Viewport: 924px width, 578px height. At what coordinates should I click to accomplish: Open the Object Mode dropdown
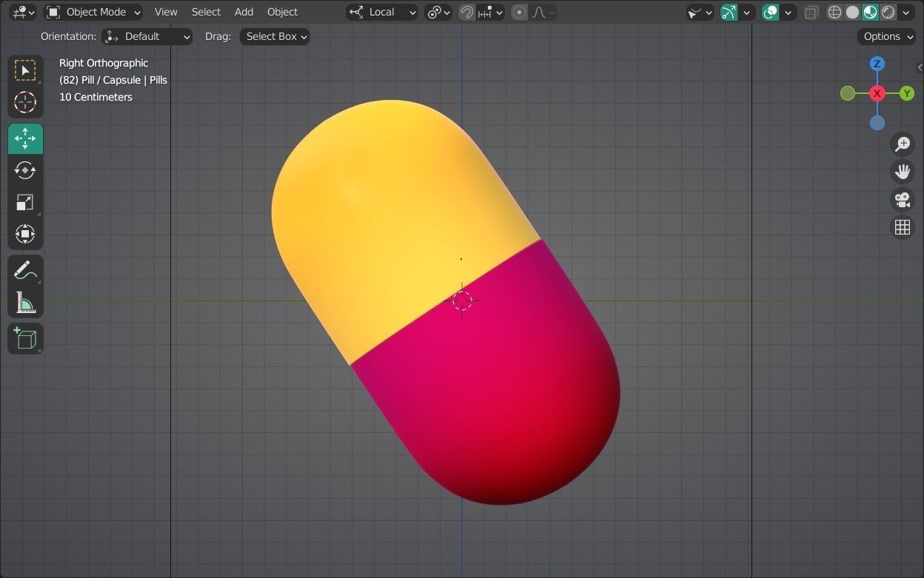click(x=93, y=12)
